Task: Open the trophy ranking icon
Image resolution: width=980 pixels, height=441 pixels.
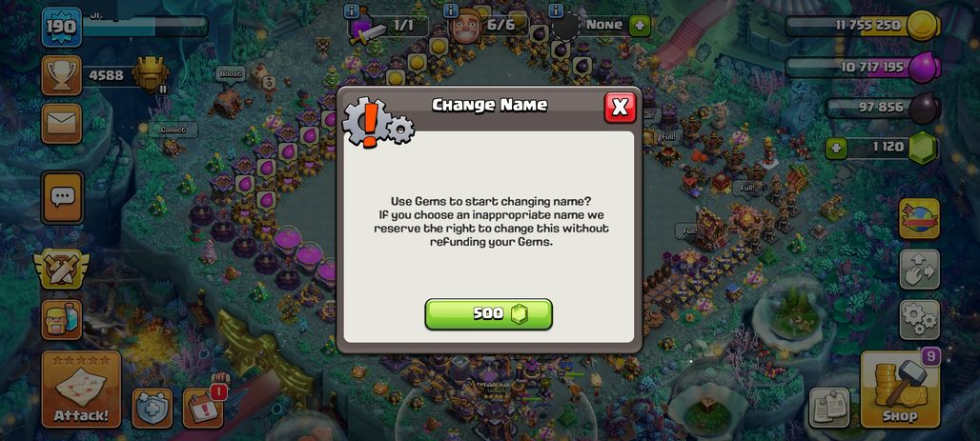Action: pyautogui.click(x=61, y=75)
